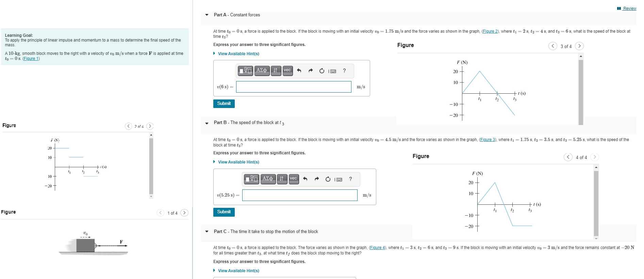Click the v(6 s) answer input field
Viewport: 644px width, 279px height.
point(294,87)
